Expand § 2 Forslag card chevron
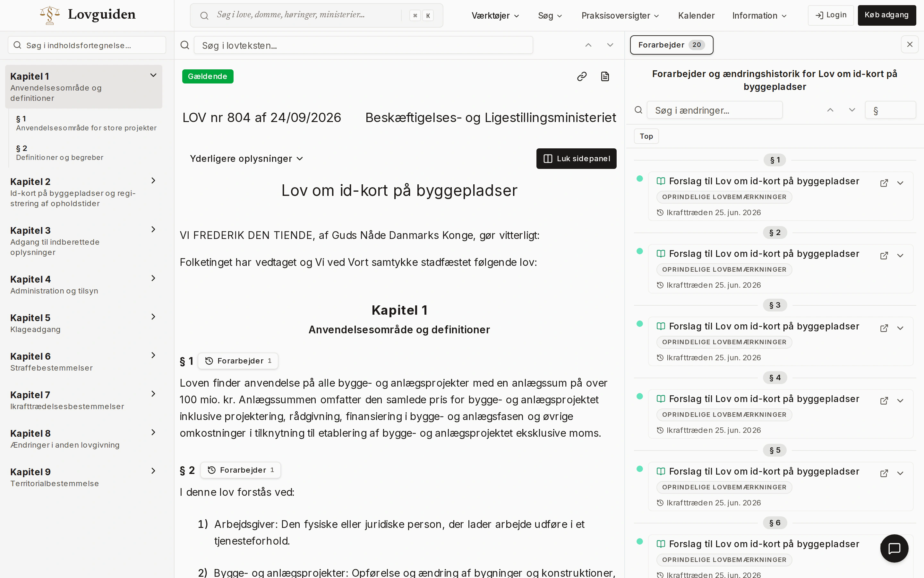This screenshot has width=924, height=578. click(x=900, y=256)
